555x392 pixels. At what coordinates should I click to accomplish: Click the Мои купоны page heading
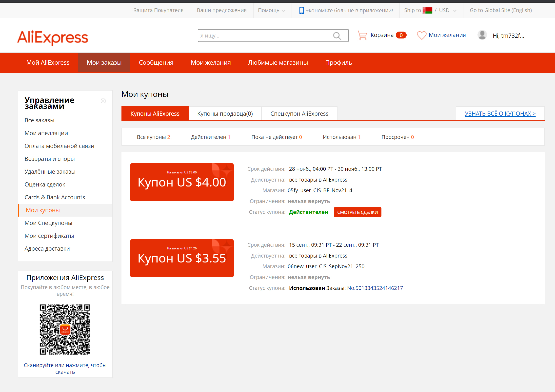pos(145,94)
